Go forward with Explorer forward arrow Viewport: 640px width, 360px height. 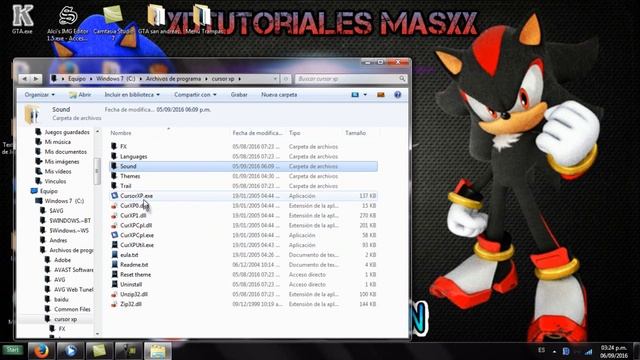[x=36, y=79]
